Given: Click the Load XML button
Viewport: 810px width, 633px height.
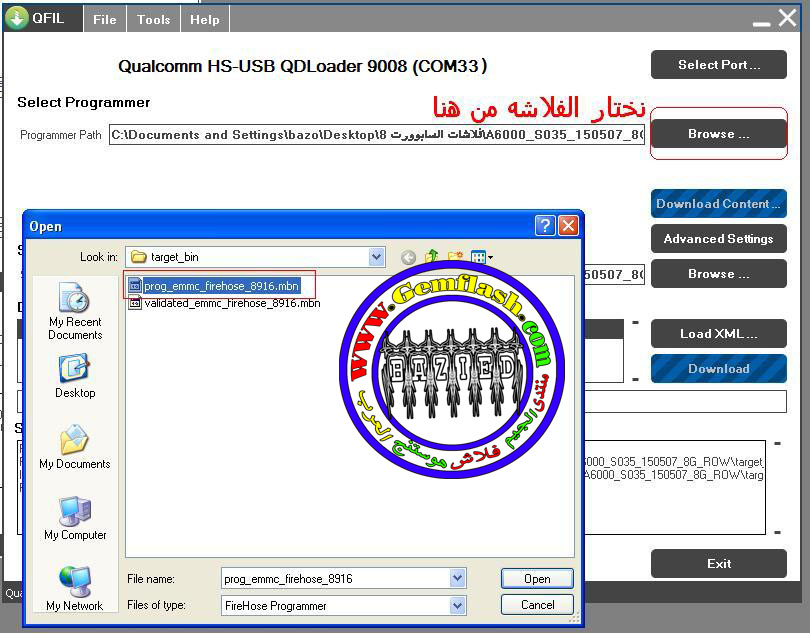Looking at the screenshot, I should pos(719,334).
